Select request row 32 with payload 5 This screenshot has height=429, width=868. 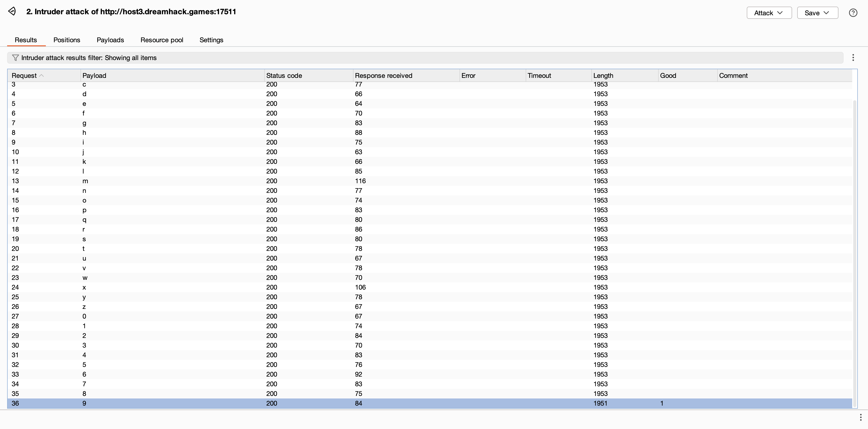pyautogui.click(x=430, y=365)
